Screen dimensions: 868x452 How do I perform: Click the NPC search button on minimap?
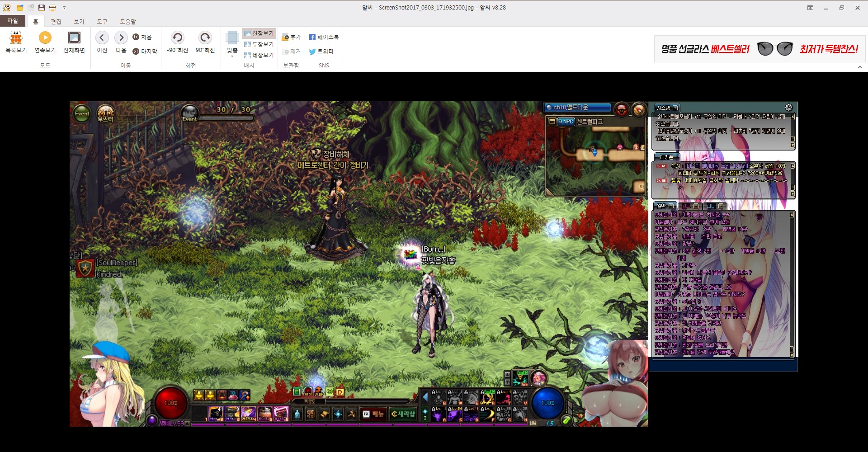(x=566, y=121)
